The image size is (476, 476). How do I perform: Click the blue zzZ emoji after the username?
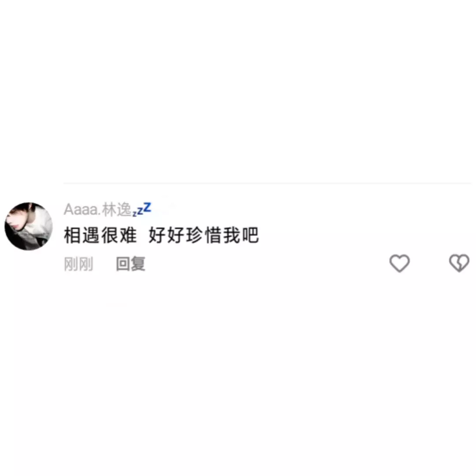click(142, 209)
